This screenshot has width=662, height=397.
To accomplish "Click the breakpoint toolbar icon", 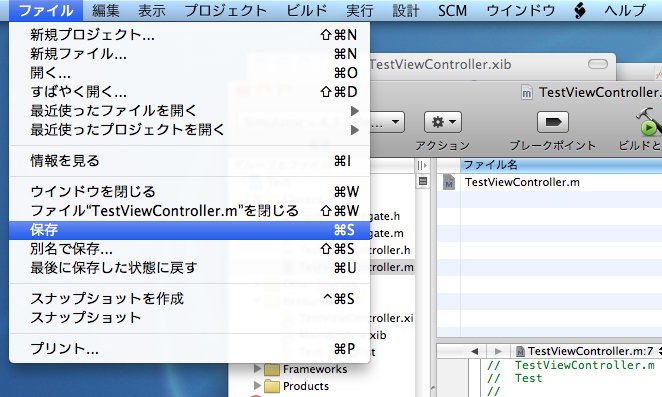I will coord(553,122).
